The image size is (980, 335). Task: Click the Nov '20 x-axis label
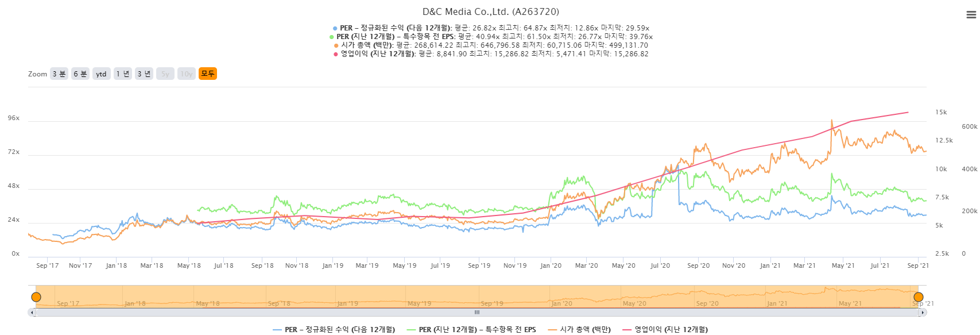click(734, 265)
